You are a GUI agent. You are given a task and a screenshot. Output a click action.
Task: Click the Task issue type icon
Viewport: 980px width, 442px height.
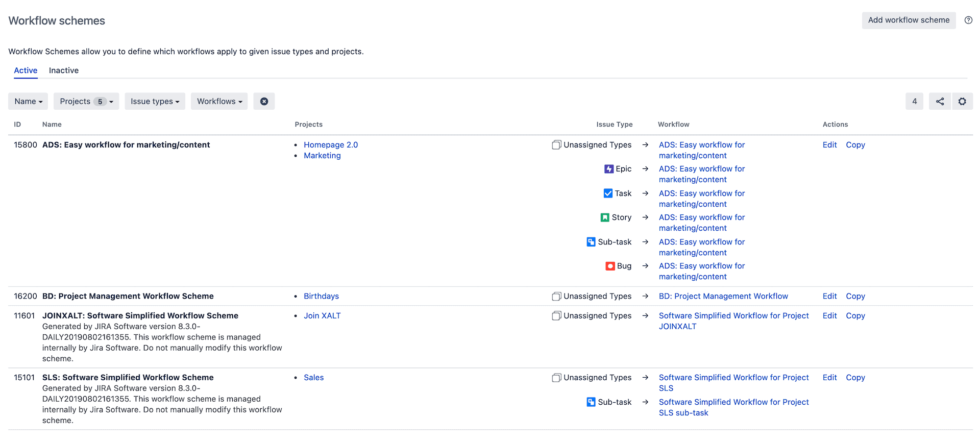(x=608, y=193)
